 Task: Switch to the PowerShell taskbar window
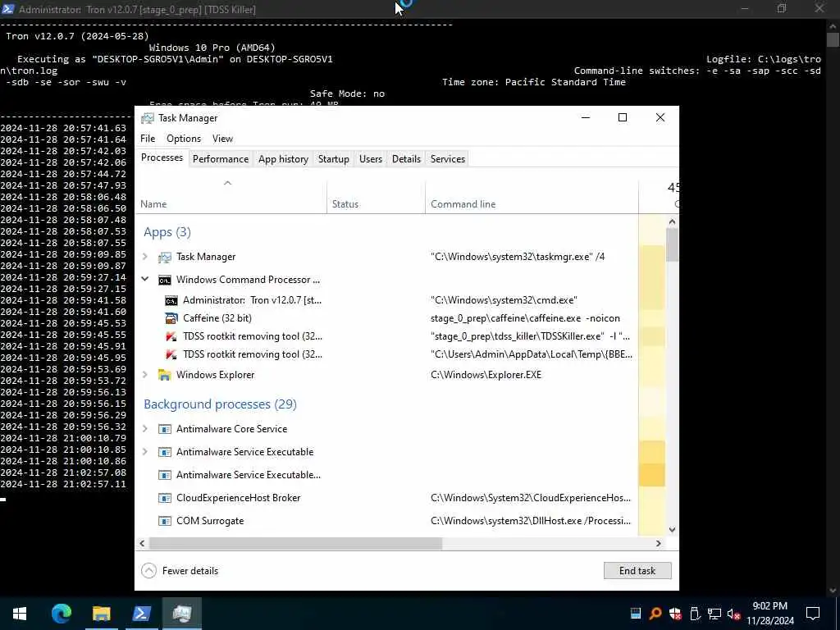click(x=141, y=614)
